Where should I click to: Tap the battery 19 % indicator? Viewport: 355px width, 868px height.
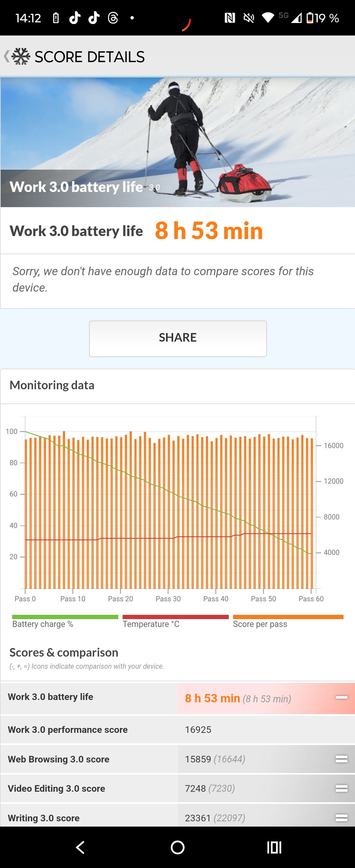322,18
